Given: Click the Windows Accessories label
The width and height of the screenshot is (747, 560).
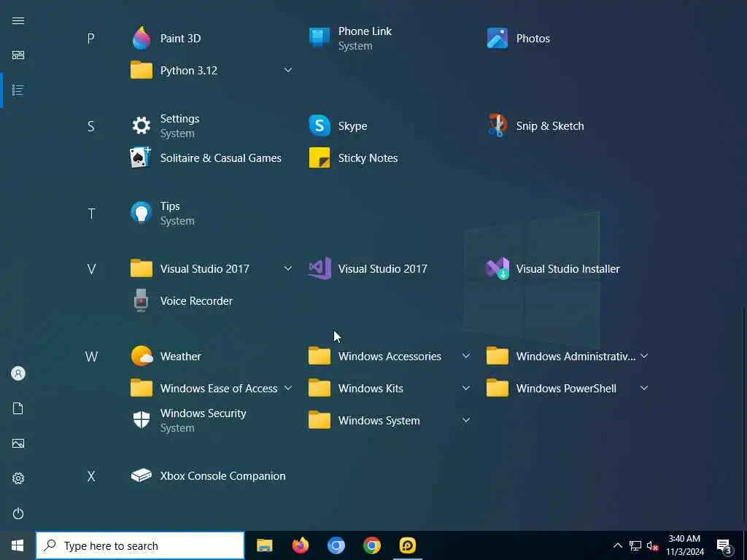Looking at the screenshot, I should coord(390,356).
